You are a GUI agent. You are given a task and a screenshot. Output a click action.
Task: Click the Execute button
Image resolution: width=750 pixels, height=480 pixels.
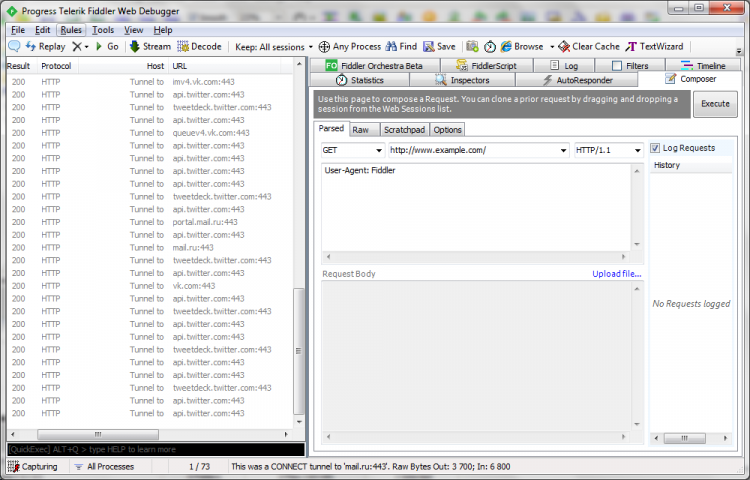[715, 104]
